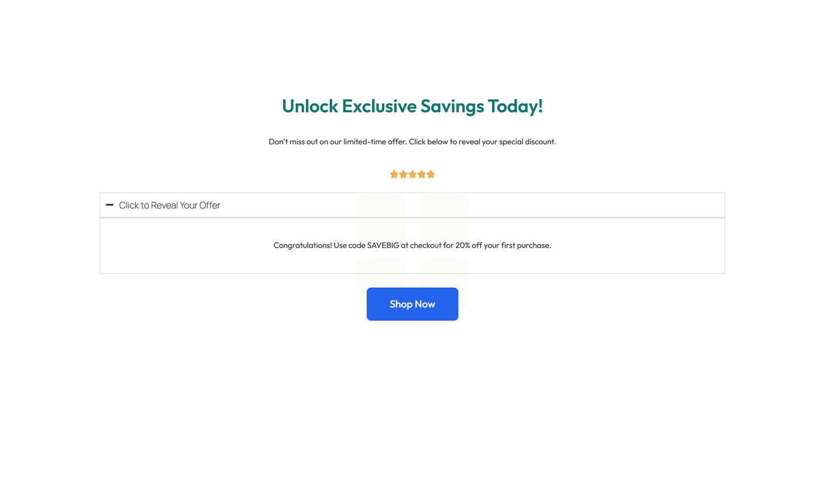Click the fourth rating star
Screen dimensions: 825x504
[422, 175]
